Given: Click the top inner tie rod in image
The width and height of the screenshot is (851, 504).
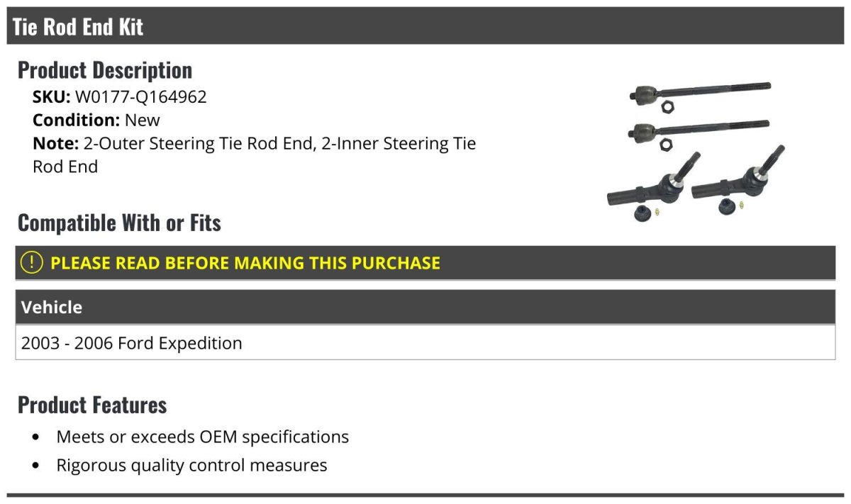Looking at the screenshot, I should tap(700, 91).
